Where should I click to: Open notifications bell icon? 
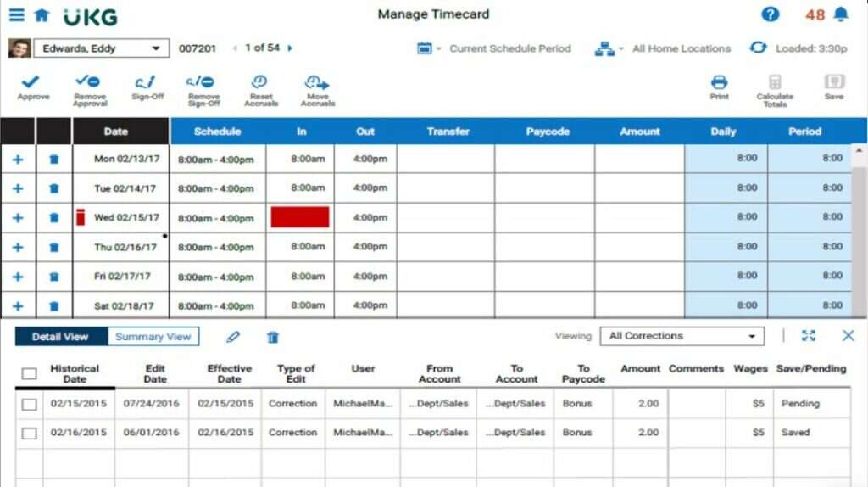841,14
